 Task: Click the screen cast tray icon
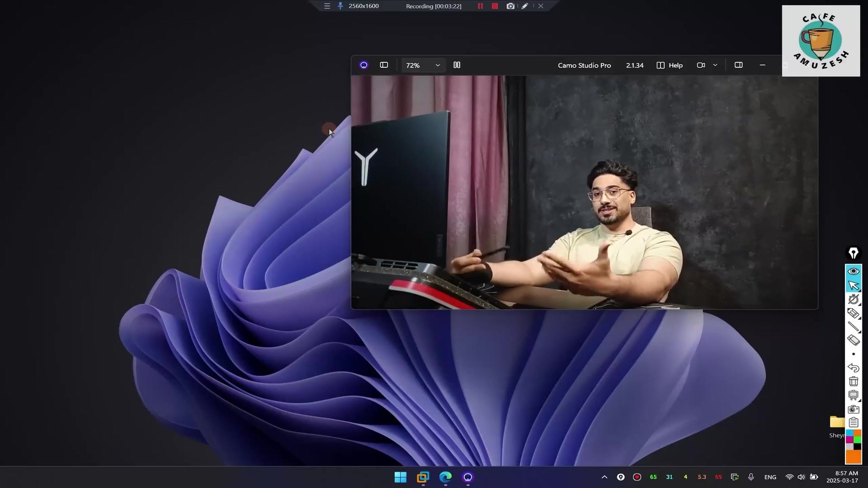[734, 477]
